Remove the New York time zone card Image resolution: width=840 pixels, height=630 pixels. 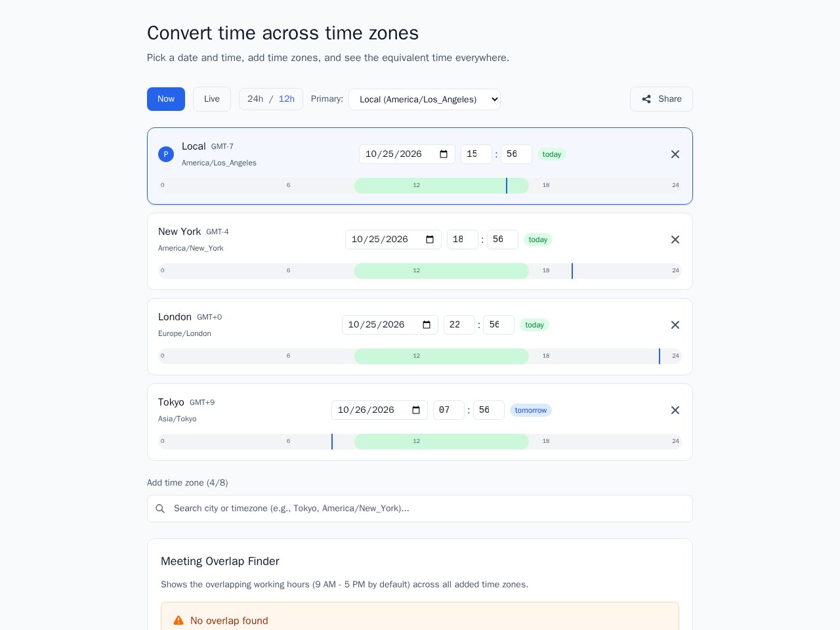pyautogui.click(x=675, y=240)
